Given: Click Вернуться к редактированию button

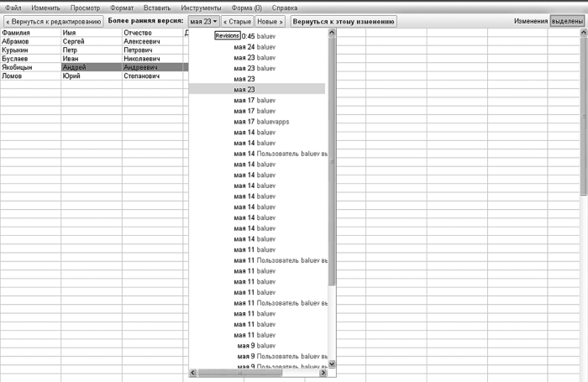Looking at the screenshot, I should click(x=53, y=21).
